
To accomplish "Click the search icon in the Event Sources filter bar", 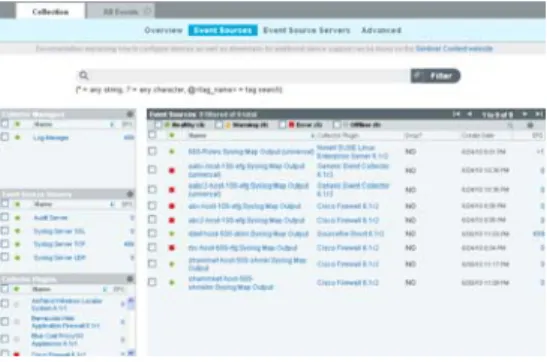I will 510,125.
